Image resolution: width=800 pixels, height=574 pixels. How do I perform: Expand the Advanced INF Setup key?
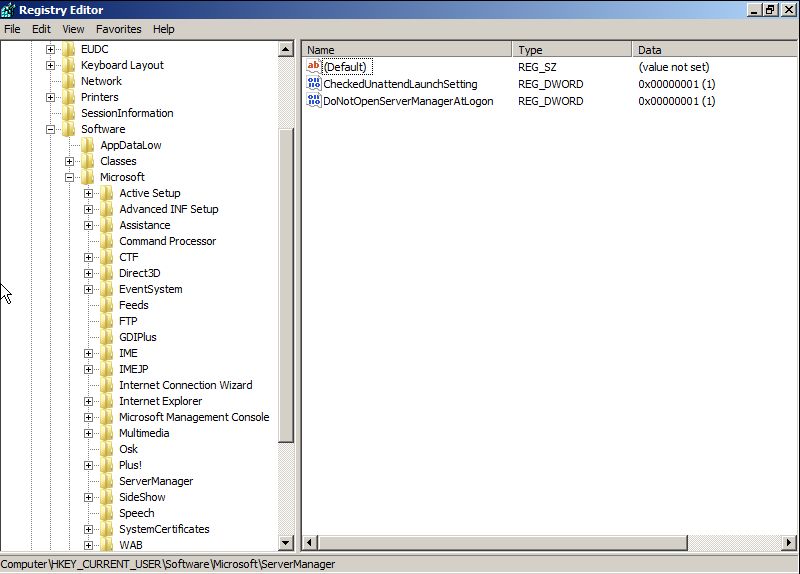click(88, 210)
